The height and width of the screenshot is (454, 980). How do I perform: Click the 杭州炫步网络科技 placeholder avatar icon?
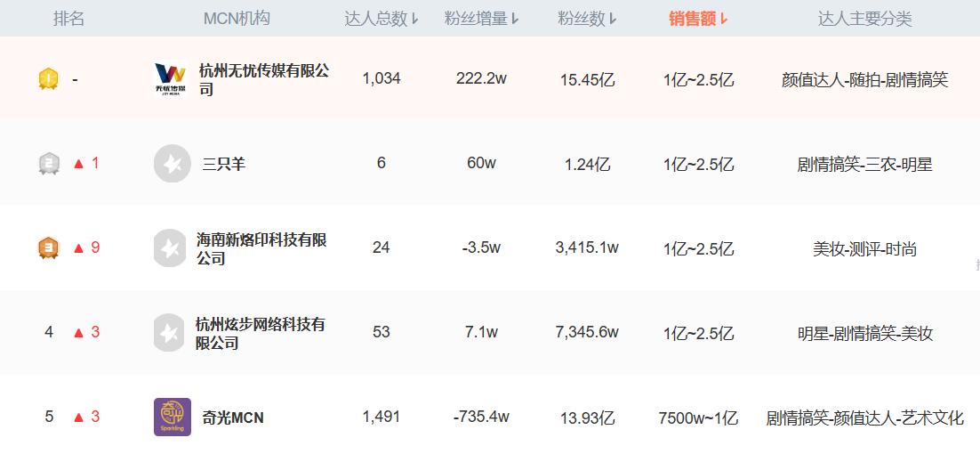coord(169,333)
